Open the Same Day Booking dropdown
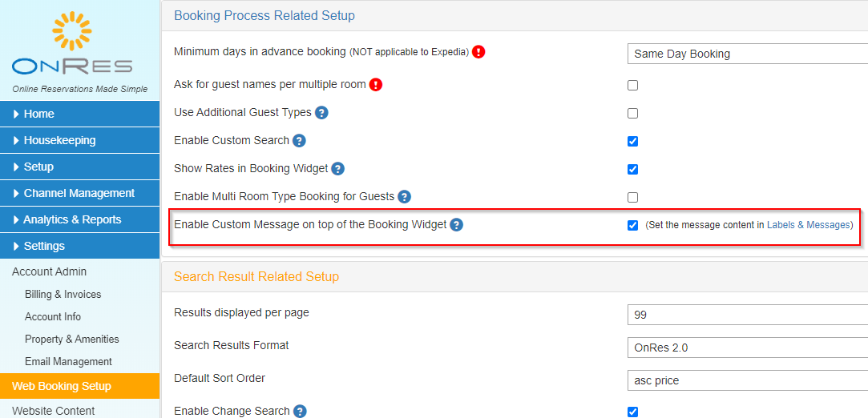This screenshot has height=418, width=868. (x=747, y=54)
